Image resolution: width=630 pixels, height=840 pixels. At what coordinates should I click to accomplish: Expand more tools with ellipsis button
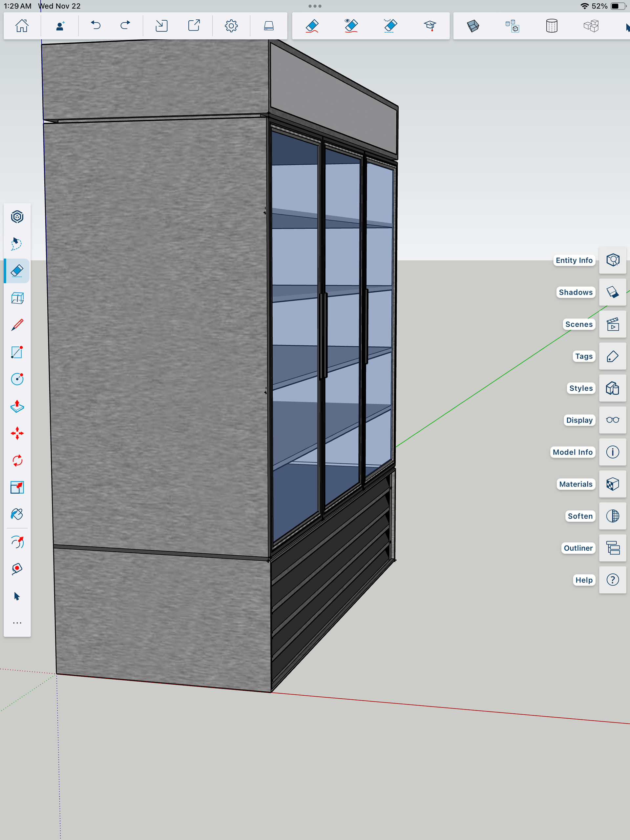tap(17, 623)
